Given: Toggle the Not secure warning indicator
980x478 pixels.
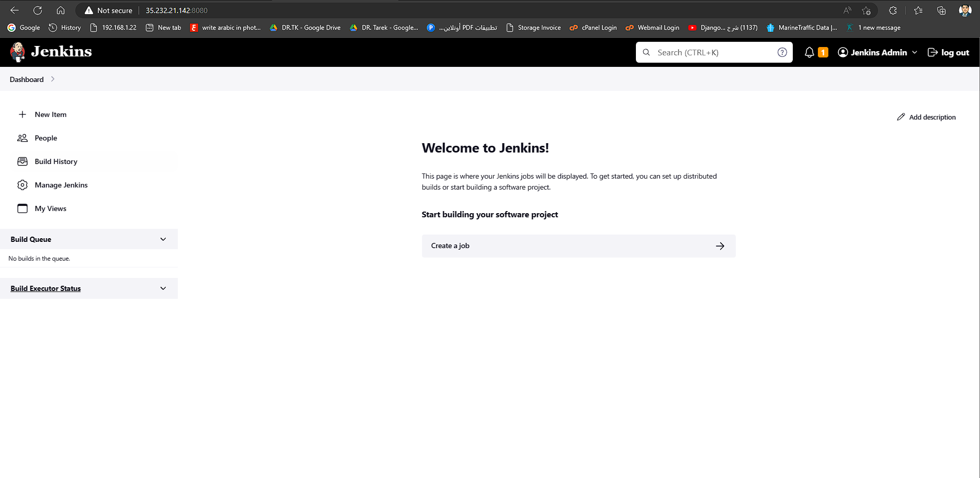Looking at the screenshot, I should pos(109,10).
